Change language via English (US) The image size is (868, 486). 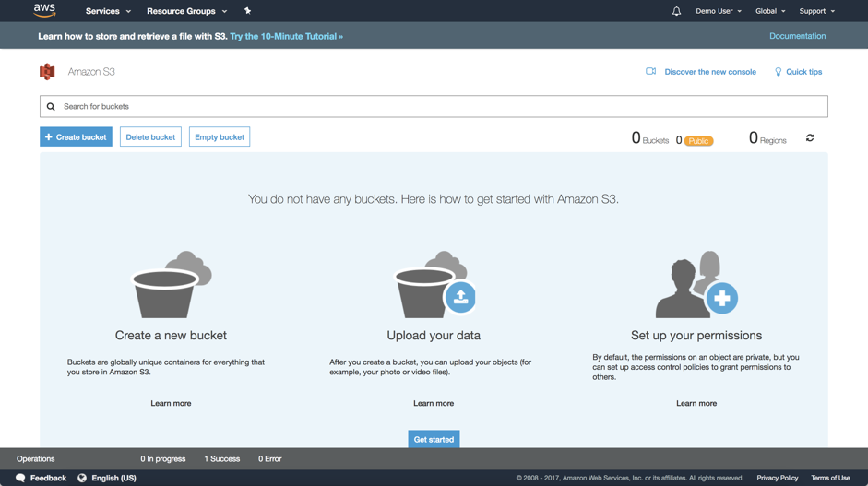tap(113, 478)
